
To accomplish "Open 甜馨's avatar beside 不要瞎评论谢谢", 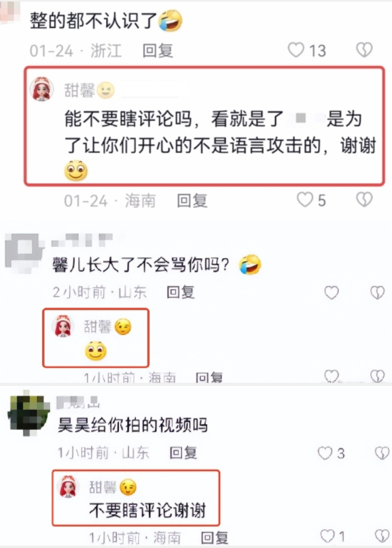I will point(69,486).
